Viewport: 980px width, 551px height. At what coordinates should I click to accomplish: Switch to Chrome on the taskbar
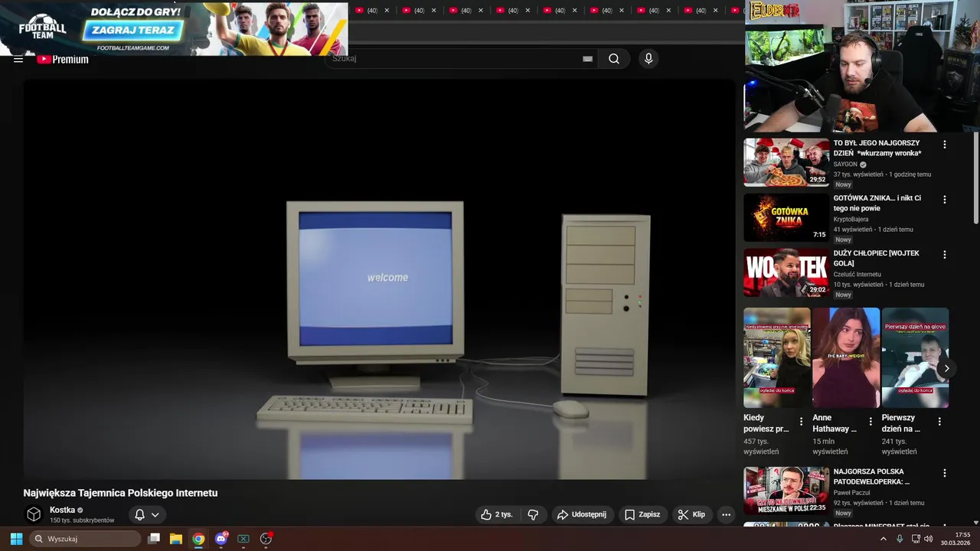(x=198, y=539)
